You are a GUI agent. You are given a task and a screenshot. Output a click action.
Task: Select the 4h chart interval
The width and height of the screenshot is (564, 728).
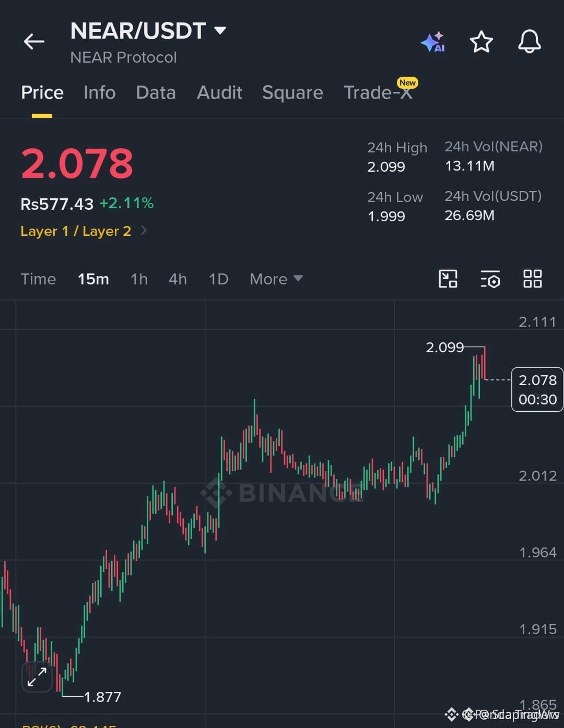178,279
